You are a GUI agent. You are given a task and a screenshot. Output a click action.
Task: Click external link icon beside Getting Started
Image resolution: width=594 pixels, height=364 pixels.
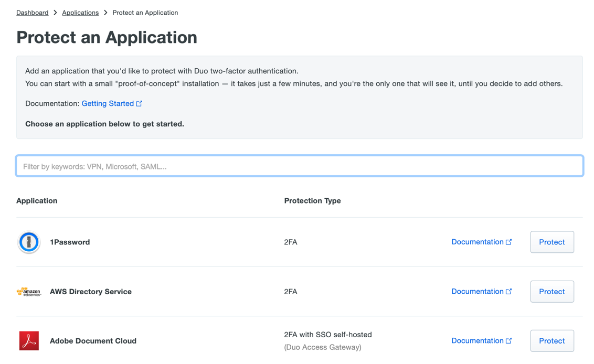pyautogui.click(x=139, y=104)
